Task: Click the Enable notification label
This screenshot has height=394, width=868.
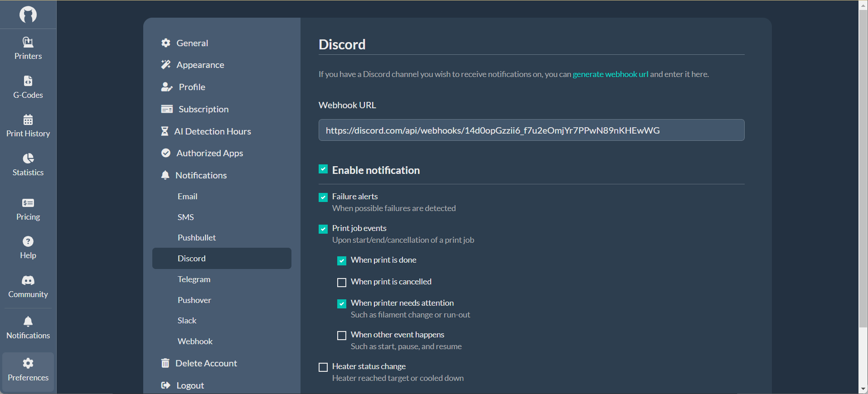Action: click(376, 170)
